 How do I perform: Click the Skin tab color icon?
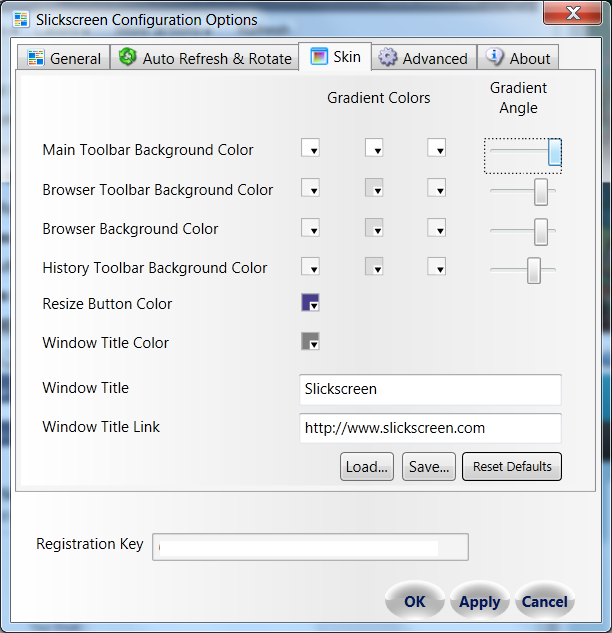point(319,56)
